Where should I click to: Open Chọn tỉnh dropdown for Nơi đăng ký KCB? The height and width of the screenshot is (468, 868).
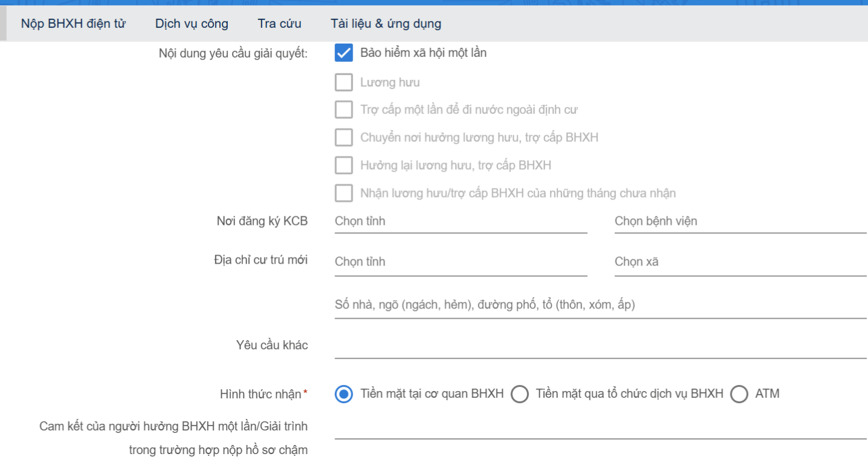(x=460, y=221)
